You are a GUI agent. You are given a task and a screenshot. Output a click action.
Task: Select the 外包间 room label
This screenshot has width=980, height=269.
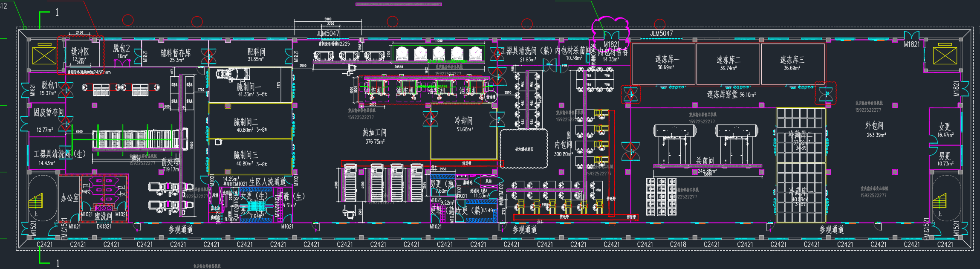[874, 126]
